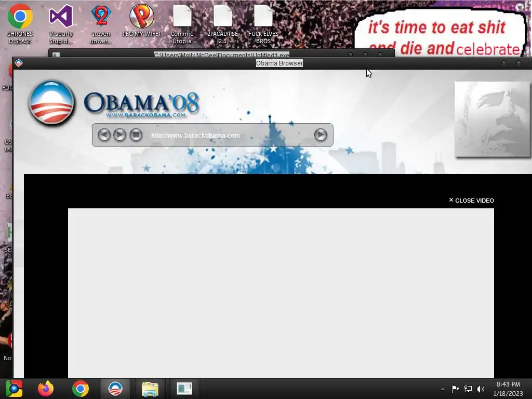Click the Start button in taskbar
The image size is (532, 399).
[14, 389]
